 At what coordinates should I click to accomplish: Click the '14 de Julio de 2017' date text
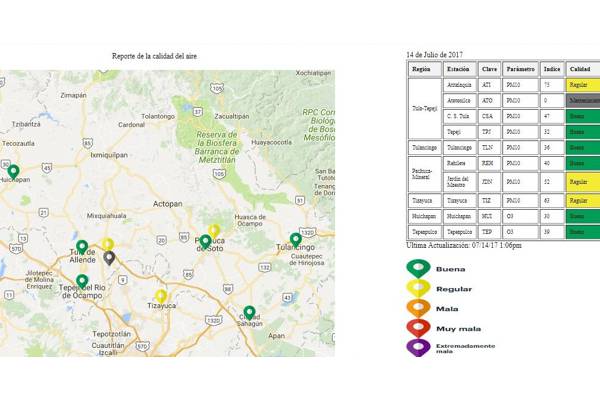(x=434, y=55)
